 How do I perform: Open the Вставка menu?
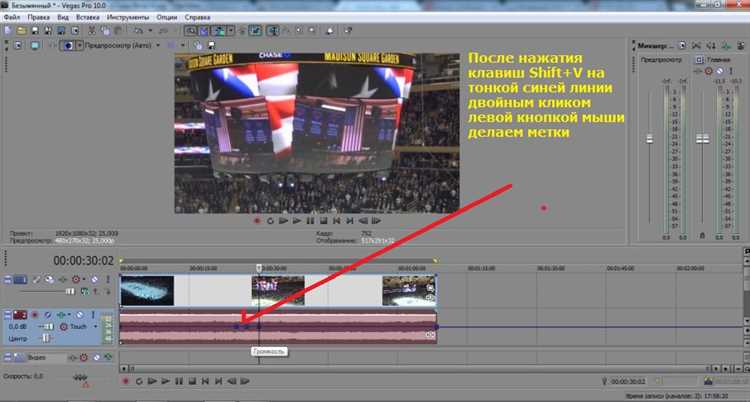click(x=88, y=17)
